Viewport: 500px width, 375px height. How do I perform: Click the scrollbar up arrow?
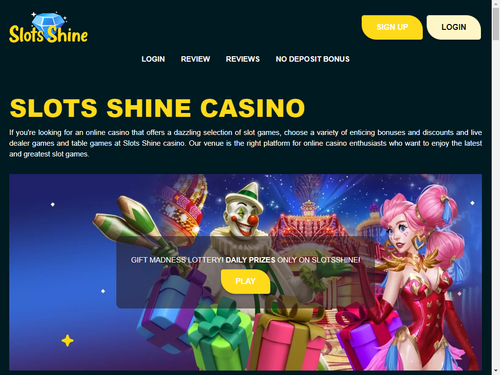tap(496, 4)
